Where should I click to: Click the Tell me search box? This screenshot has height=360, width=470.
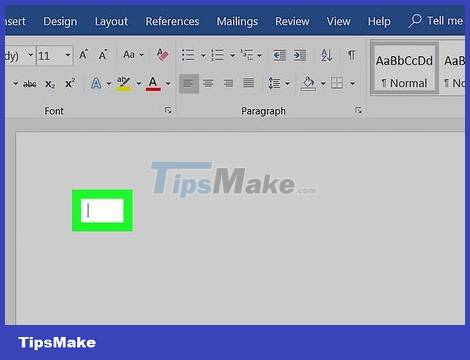coord(436,21)
